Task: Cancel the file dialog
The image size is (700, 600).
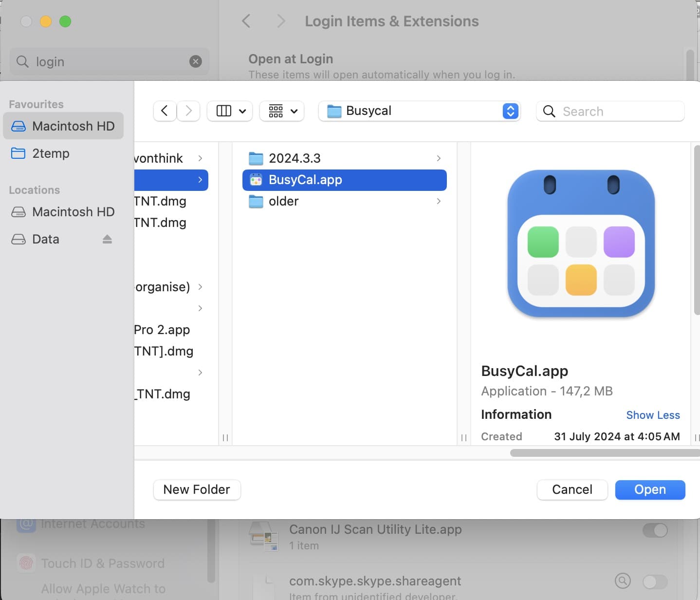Action: [x=572, y=489]
